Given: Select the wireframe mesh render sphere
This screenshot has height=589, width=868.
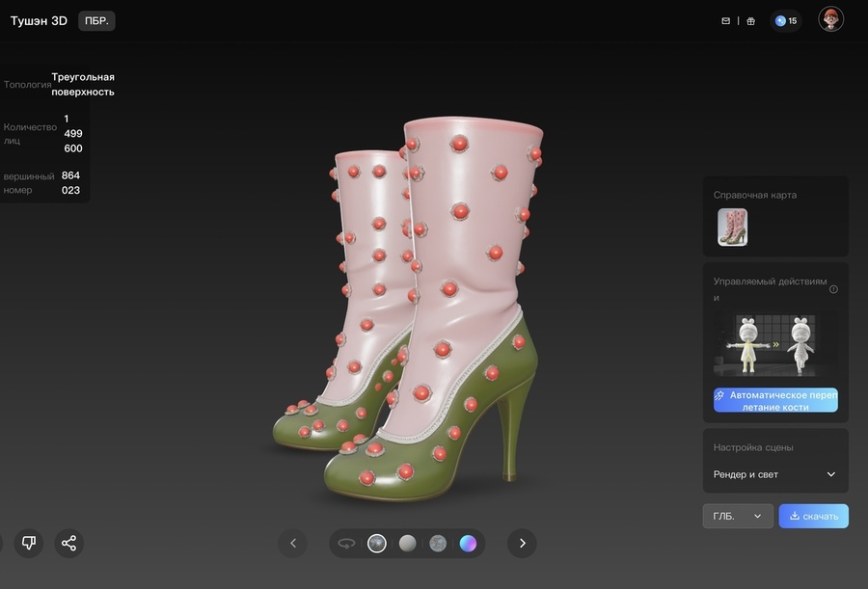Looking at the screenshot, I should pos(438,544).
